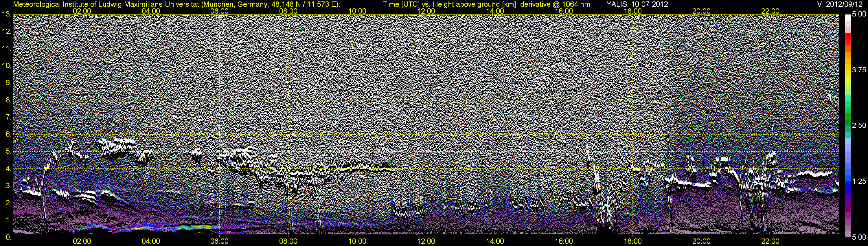The image size is (868, 246).
Task: Click the 4 km height axis label
Action: 8,169
